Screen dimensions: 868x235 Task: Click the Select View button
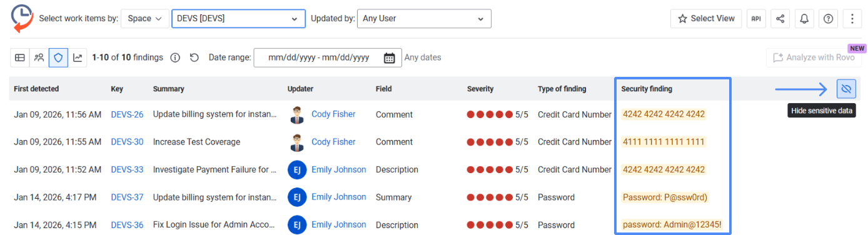tap(706, 19)
